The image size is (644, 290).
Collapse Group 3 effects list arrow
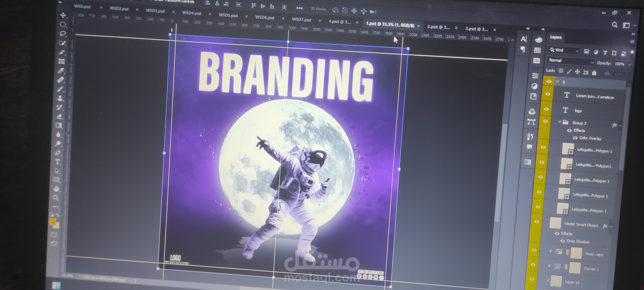620,126
